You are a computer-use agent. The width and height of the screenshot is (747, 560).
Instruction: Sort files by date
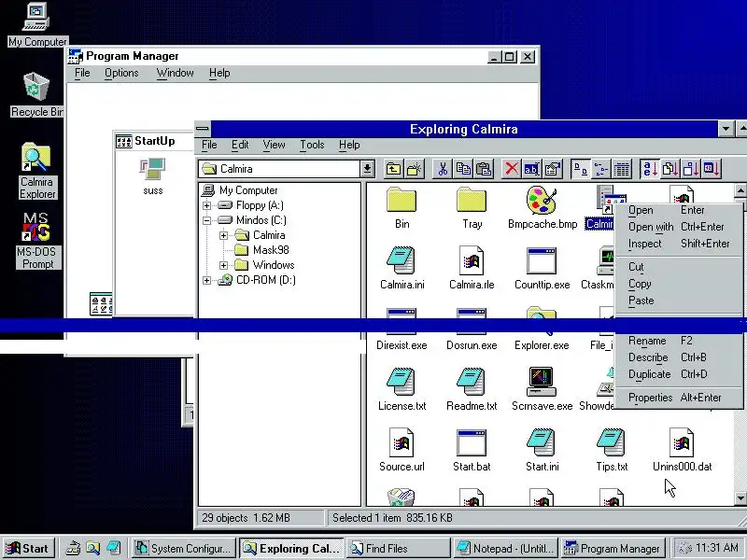[x=712, y=169]
